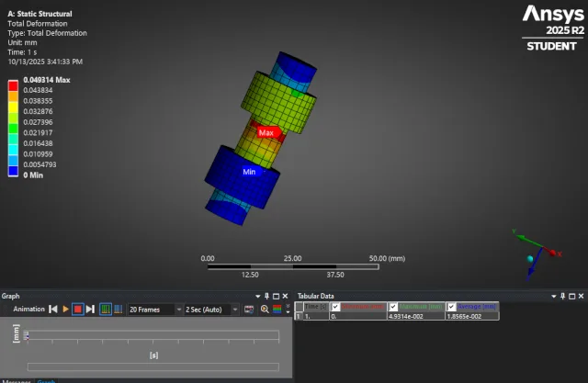Uncheck the Average [mm] column checkbox
The width and height of the screenshot is (588, 383).
[451, 307]
